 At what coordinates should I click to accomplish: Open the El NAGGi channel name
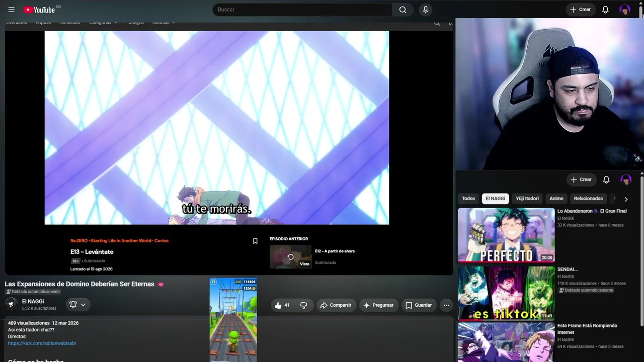[x=33, y=301]
